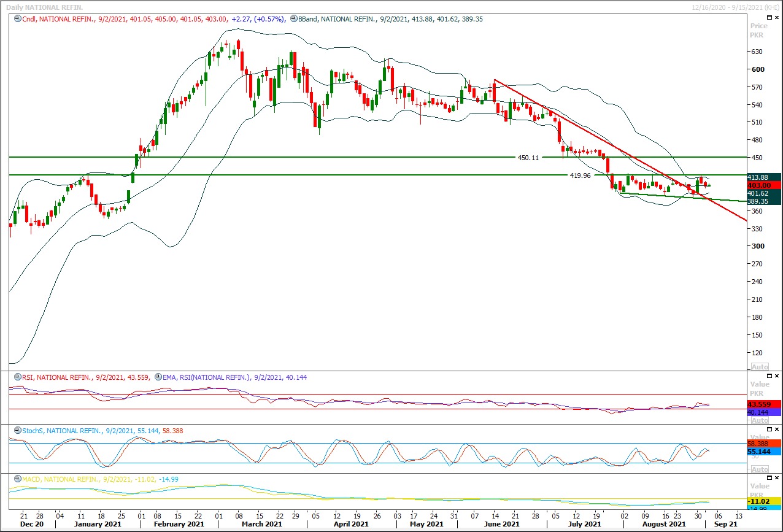Click the clock icon beside Cndl label
The image size is (783, 532).
17,19
